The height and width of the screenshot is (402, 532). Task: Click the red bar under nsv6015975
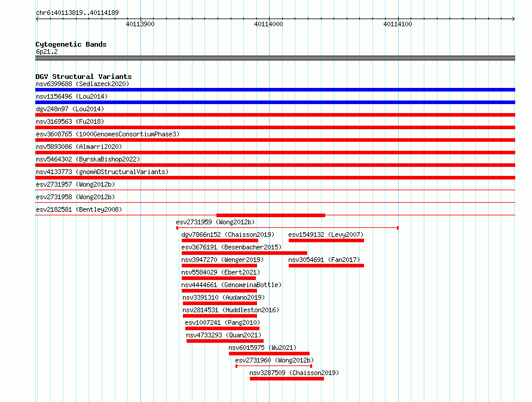[270, 354]
